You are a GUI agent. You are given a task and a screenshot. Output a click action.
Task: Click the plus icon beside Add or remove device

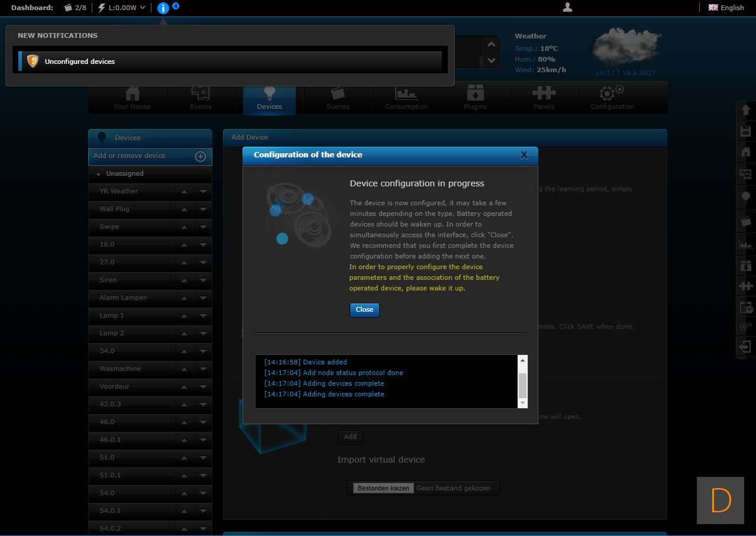click(201, 156)
